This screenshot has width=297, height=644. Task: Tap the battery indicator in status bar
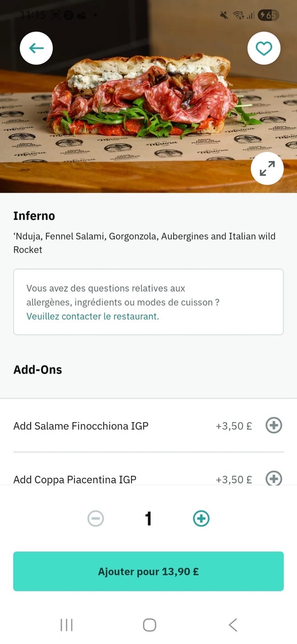point(268,15)
